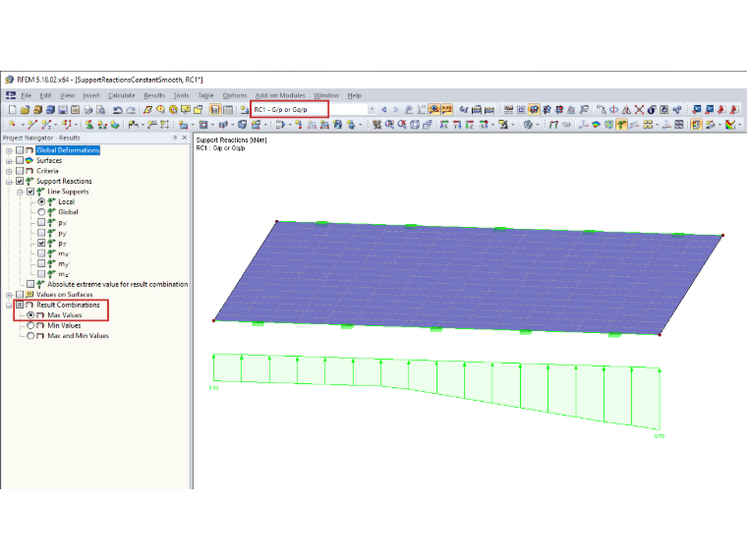Choose Min Values radio button
This screenshot has width=747, height=560.
point(30,325)
